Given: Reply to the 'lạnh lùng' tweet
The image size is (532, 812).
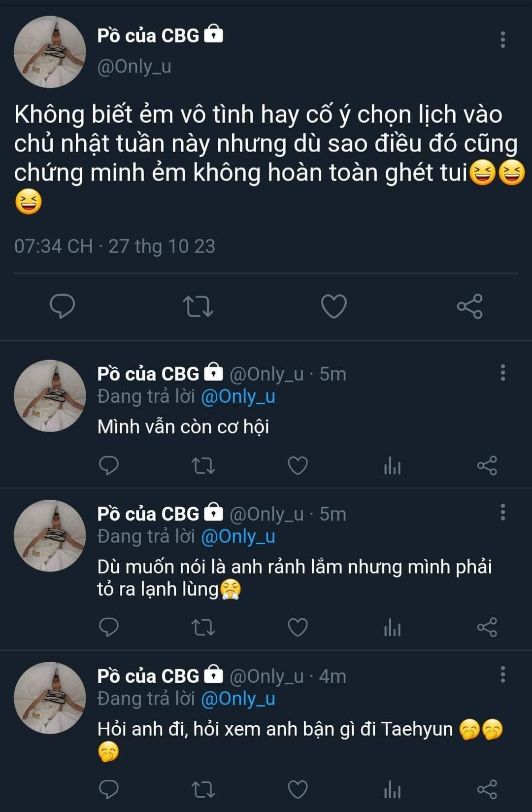Looking at the screenshot, I should 109,627.
